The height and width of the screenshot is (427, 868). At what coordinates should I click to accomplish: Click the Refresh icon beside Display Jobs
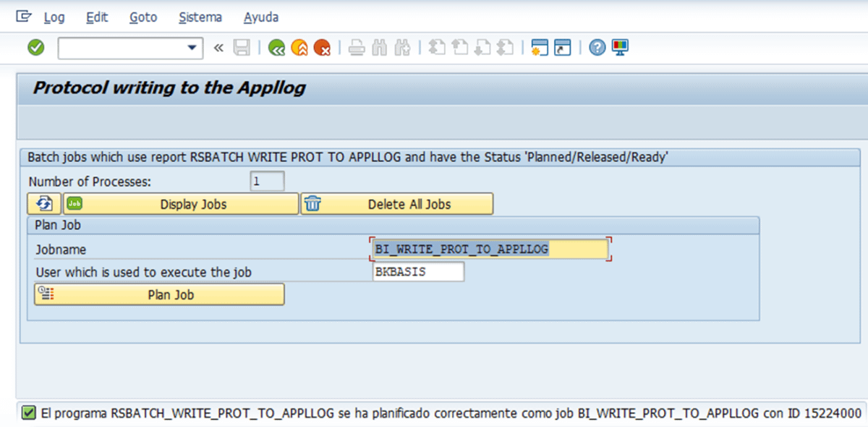click(44, 204)
